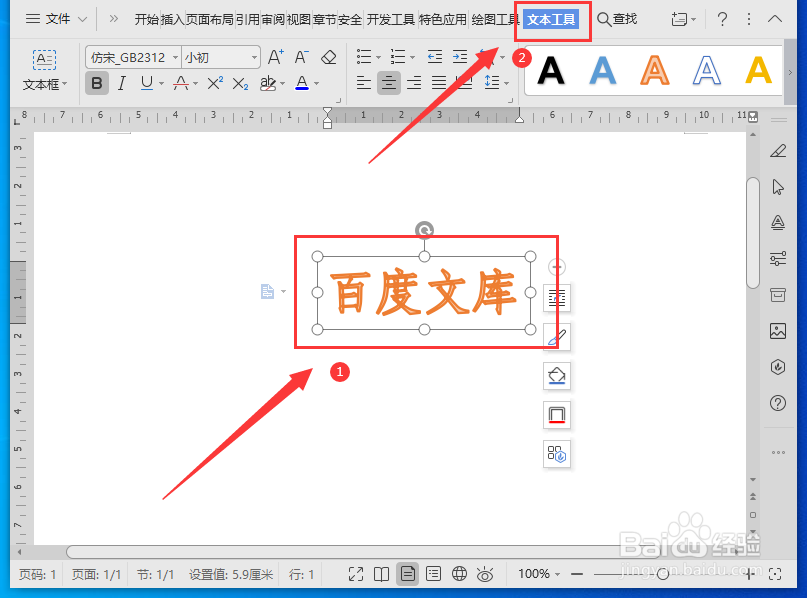The width and height of the screenshot is (807, 598).
Task: Expand the 文件 menu arrow
Action: 82,20
